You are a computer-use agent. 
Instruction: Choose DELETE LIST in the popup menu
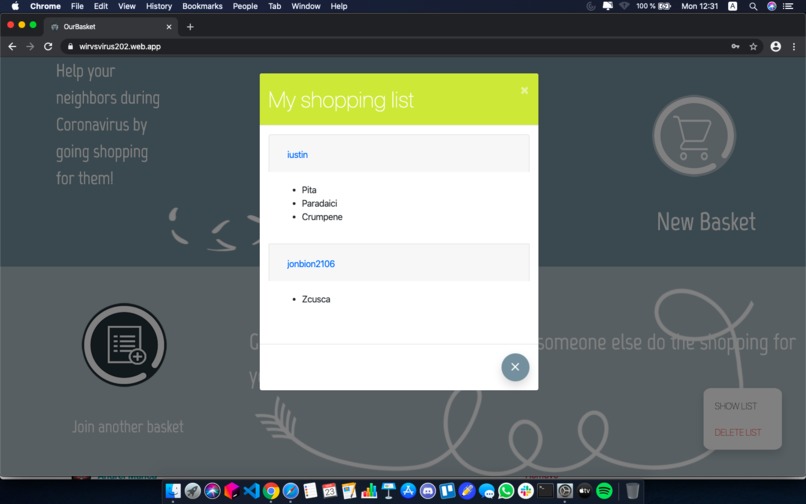pyautogui.click(x=738, y=433)
